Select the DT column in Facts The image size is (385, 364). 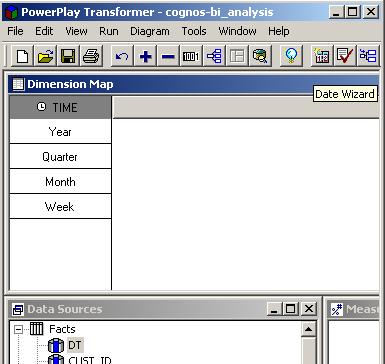point(74,345)
